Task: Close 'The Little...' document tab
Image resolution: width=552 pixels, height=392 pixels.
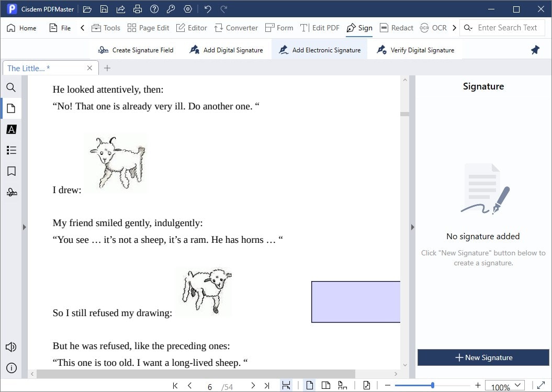Action: [x=90, y=68]
